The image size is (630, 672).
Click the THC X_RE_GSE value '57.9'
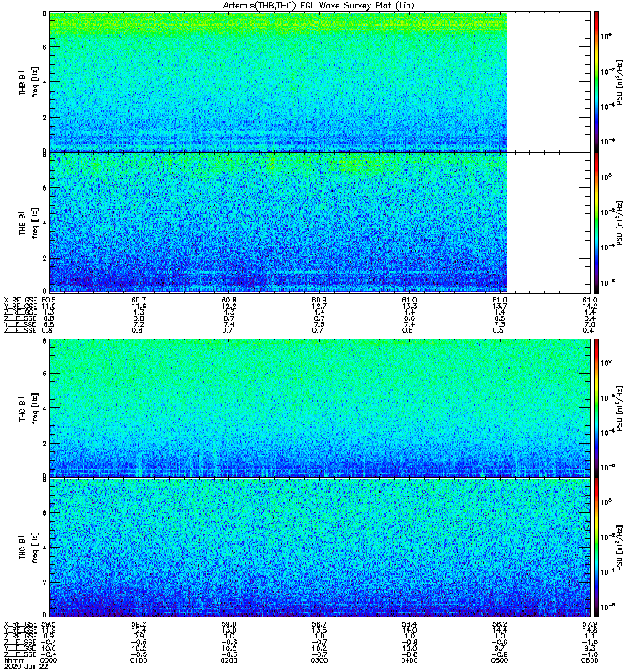click(x=591, y=624)
